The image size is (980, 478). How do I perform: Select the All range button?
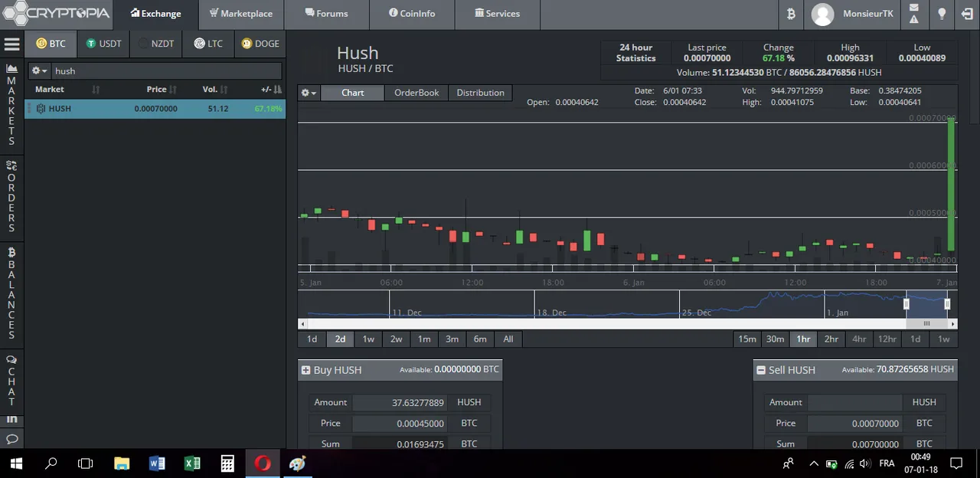point(508,339)
